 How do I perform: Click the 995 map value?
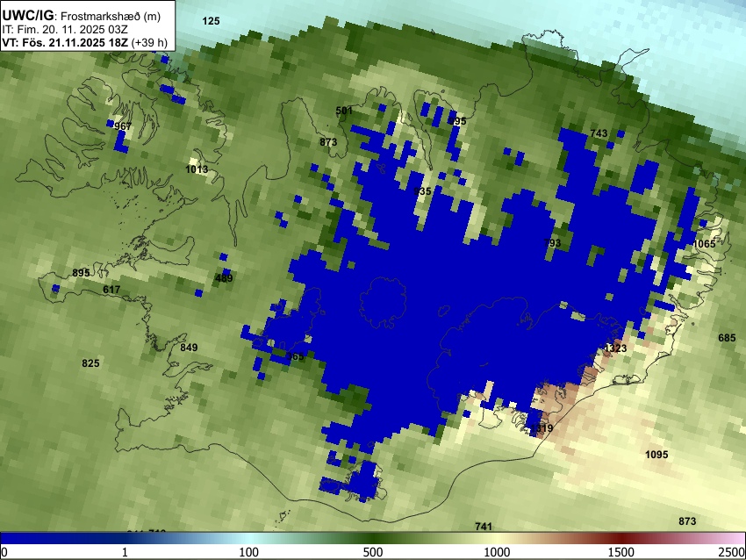457,121
